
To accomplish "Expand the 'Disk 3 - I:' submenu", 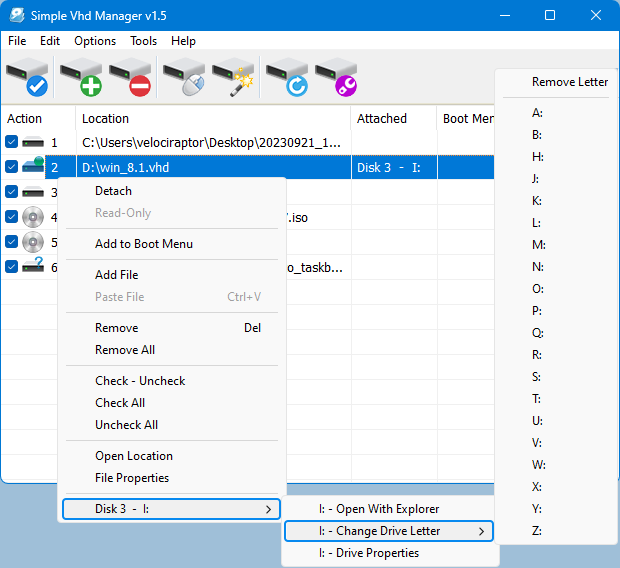I will [x=171, y=509].
